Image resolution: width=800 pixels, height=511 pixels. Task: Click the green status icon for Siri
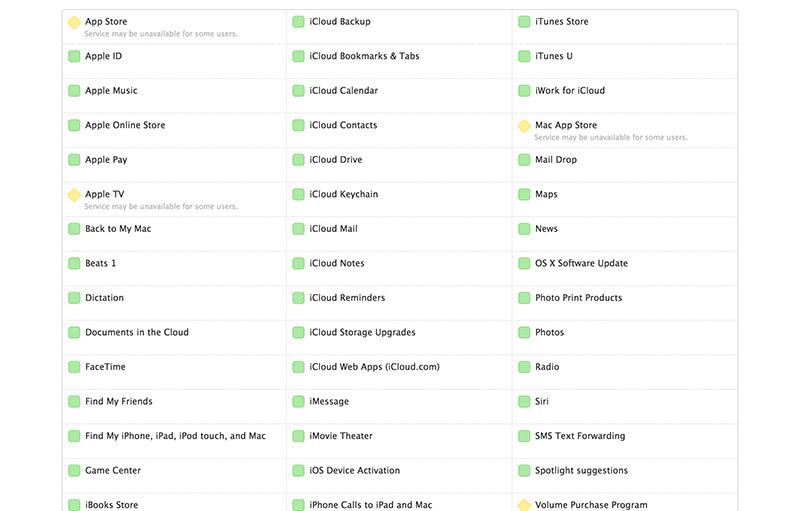[524, 402]
